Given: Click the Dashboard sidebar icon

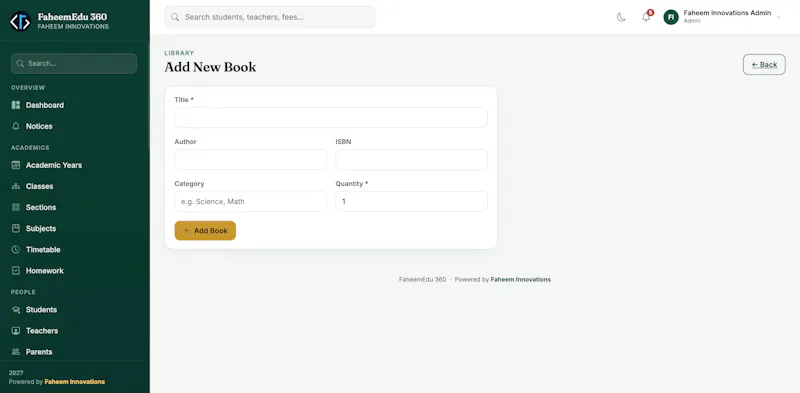Looking at the screenshot, I should 16,105.
